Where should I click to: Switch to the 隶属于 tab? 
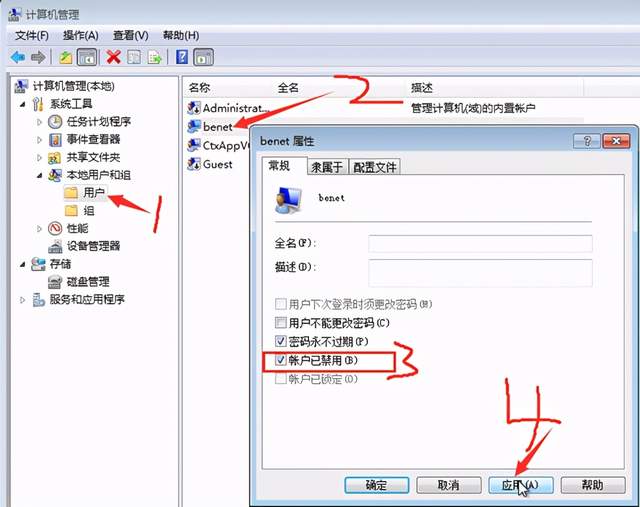327,167
